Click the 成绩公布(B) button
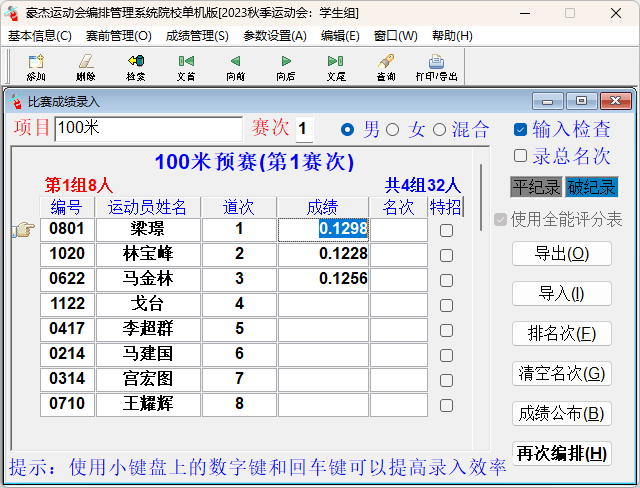Screen dimensions: 640x488 point(562,414)
